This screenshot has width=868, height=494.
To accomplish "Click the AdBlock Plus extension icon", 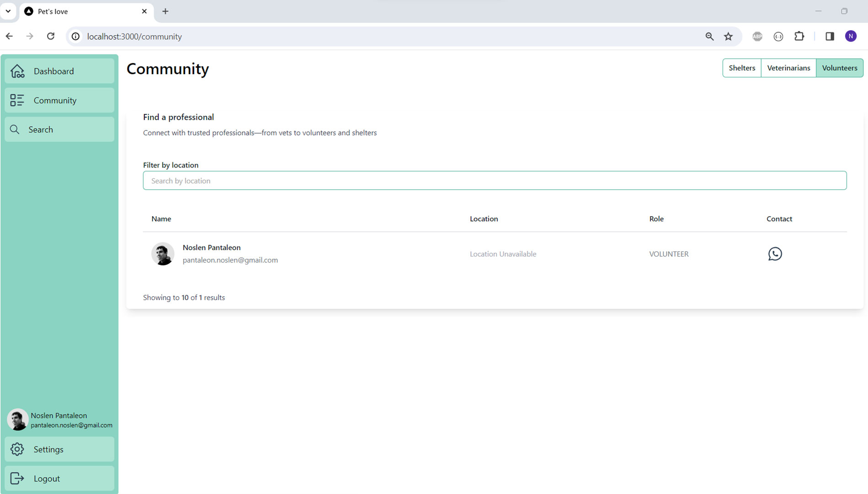I will (x=757, y=37).
